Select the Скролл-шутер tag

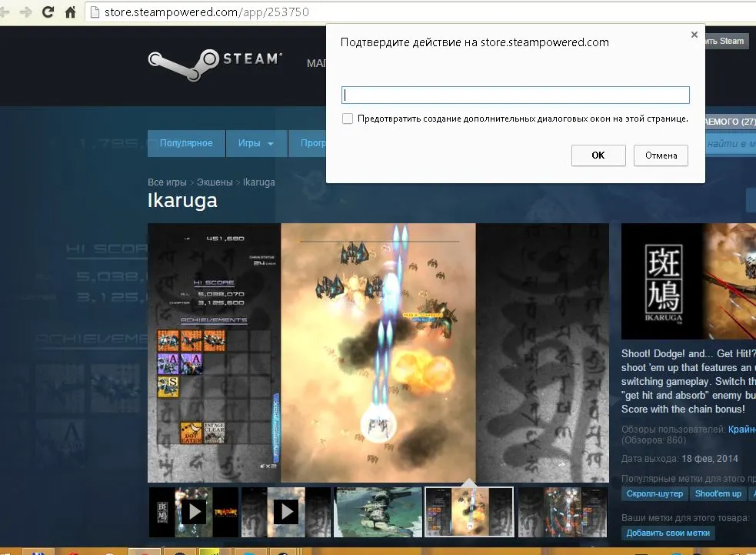654,493
